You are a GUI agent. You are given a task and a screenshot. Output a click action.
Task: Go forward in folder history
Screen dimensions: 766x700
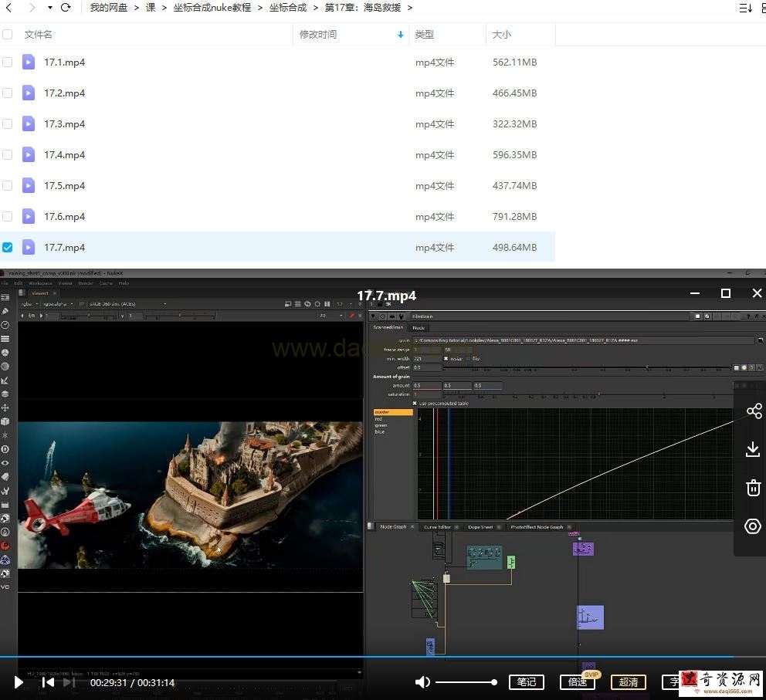click(32, 8)
